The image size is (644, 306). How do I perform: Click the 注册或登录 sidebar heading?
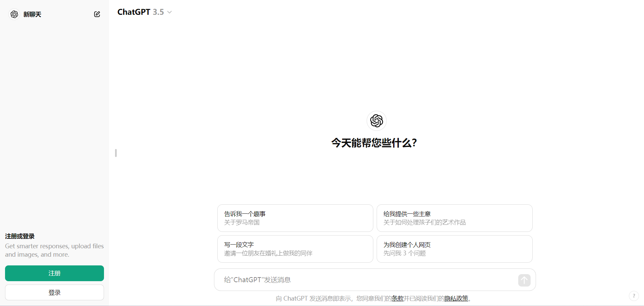20,236
